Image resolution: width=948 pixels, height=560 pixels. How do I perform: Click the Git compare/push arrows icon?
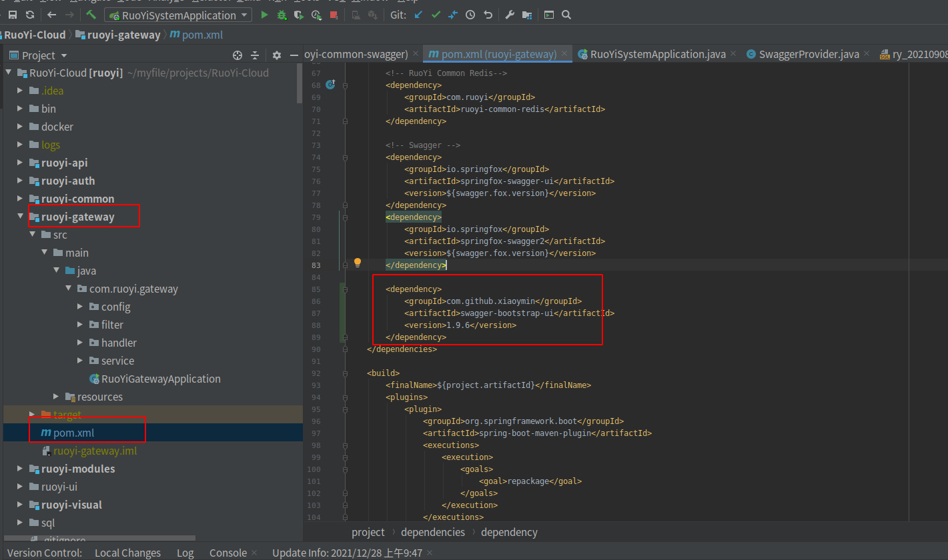(x=453, y=15)
